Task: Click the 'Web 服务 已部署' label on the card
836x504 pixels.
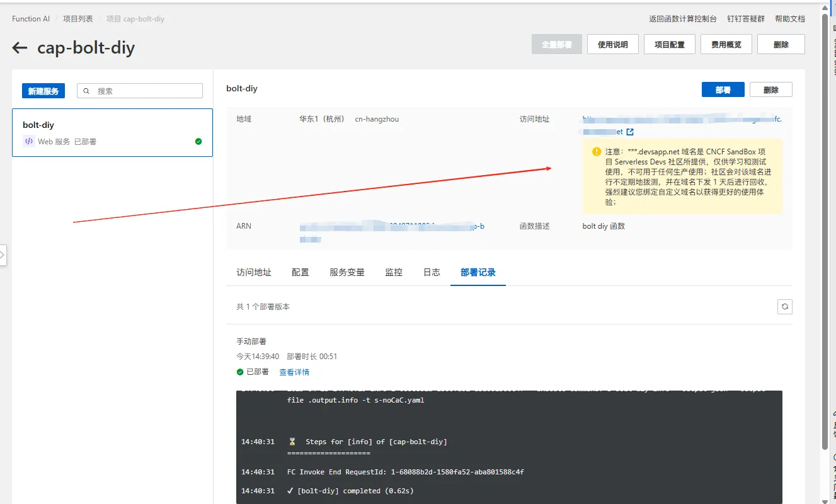Action: pos(67,142)
